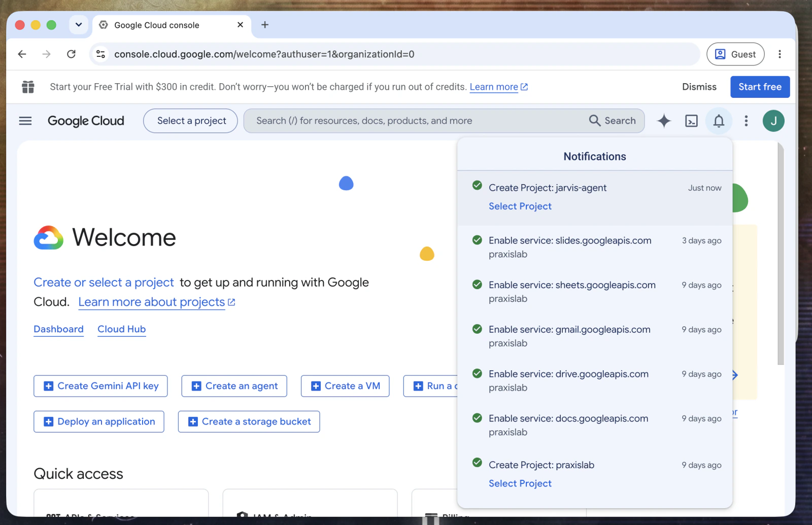Activate Cloud Shell terminal icon
The height and width of the screenshot is (525, 812).
[691, 121]
